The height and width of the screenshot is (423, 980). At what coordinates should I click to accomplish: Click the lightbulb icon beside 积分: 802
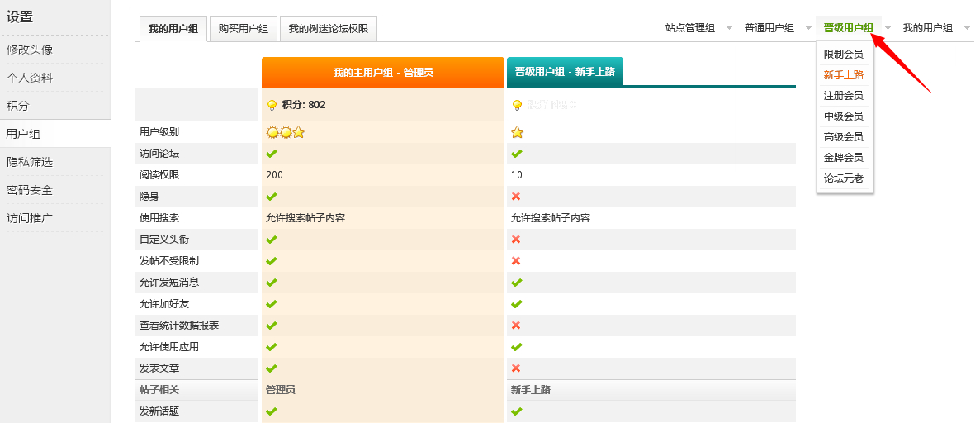272,105
